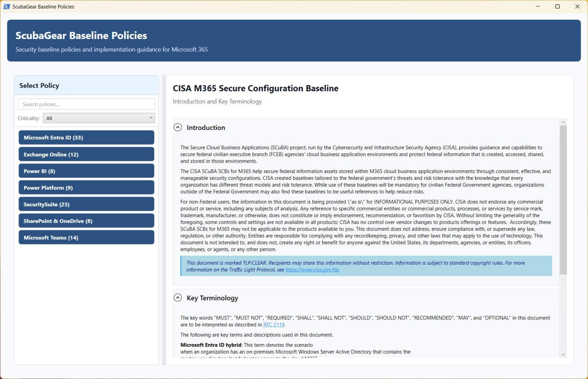
Task: Click the Key Terminology heading
Action: tap(212, 298)
